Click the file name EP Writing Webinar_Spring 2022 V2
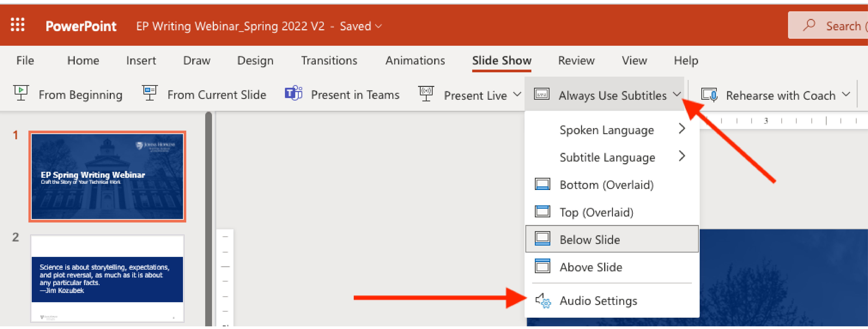The height and width of the screenshot is (329, 868). click(x=230, y=26)
